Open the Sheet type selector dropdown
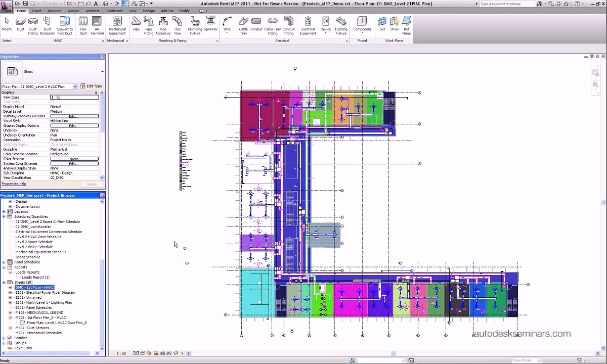 [102, 72]
